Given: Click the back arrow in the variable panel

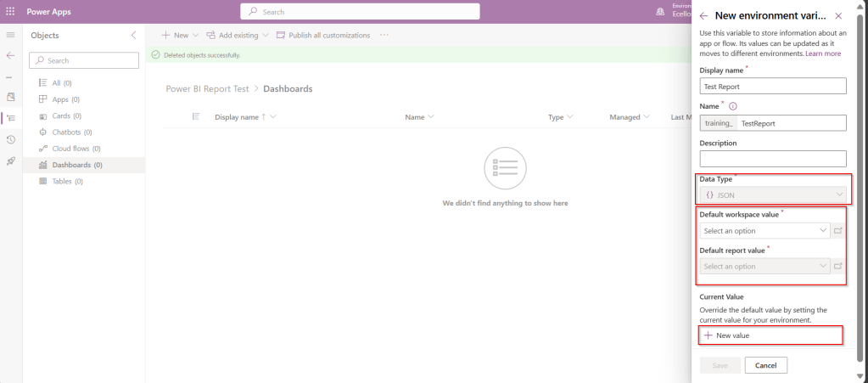Looking at the screenshot, I should 703,15.
